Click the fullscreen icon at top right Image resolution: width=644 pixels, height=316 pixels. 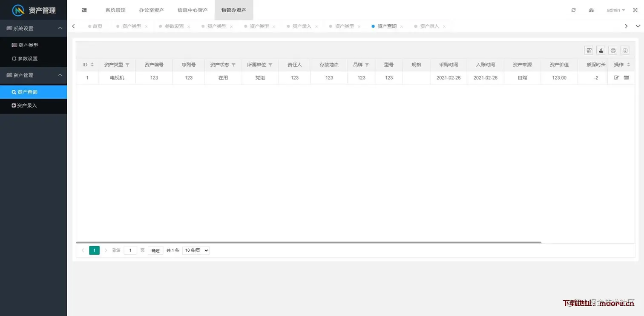point(635,10)
